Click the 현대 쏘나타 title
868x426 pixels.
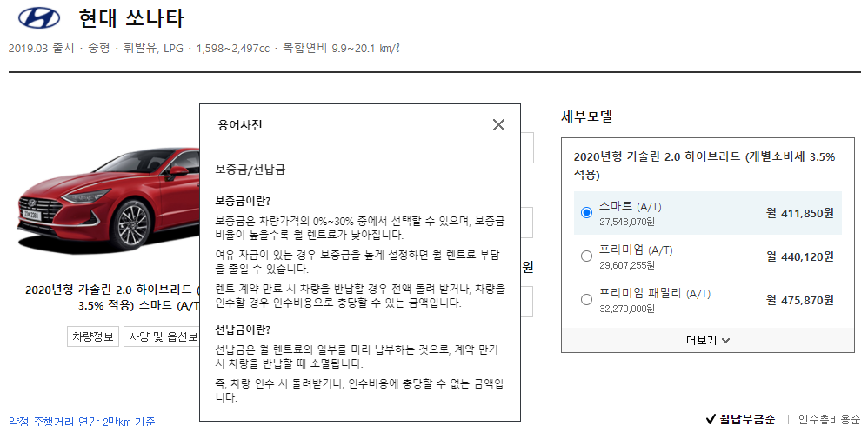(131, 18)
